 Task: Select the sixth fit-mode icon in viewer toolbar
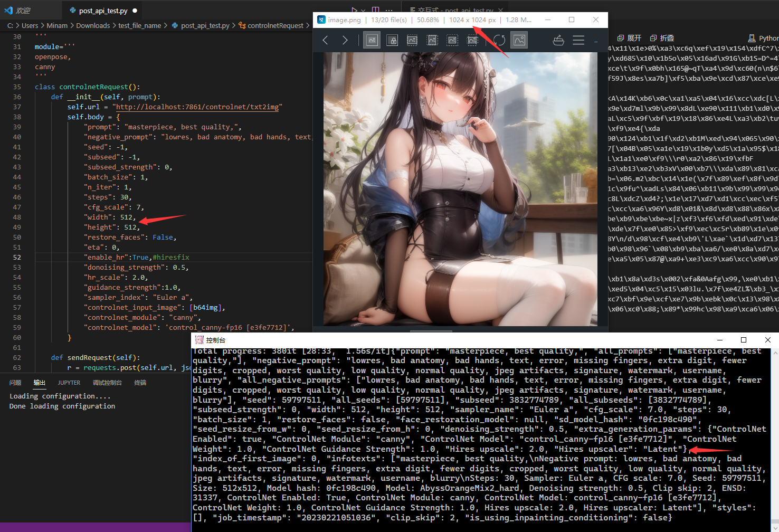[472, 40]
